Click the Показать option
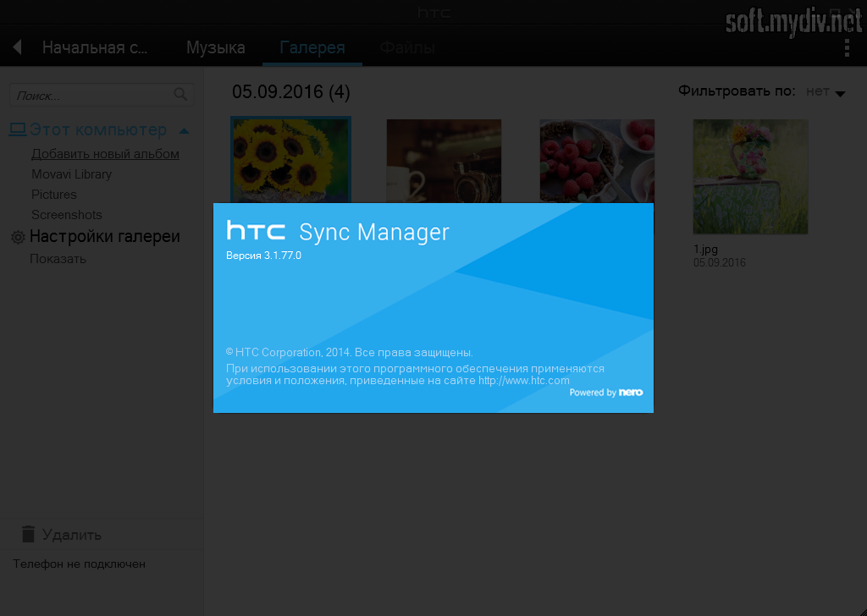The height and width of the screenshot is (616, 867). click(x=58, y=259)
